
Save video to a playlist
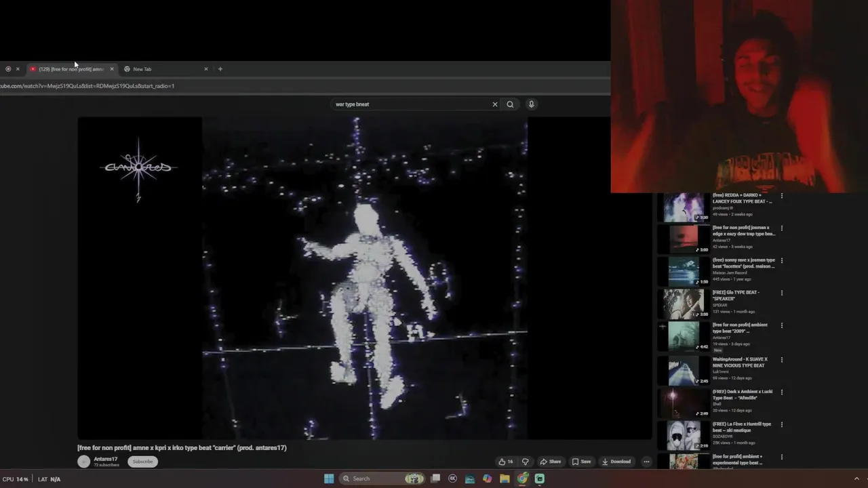pyautogui.click(x=581, y=462)
